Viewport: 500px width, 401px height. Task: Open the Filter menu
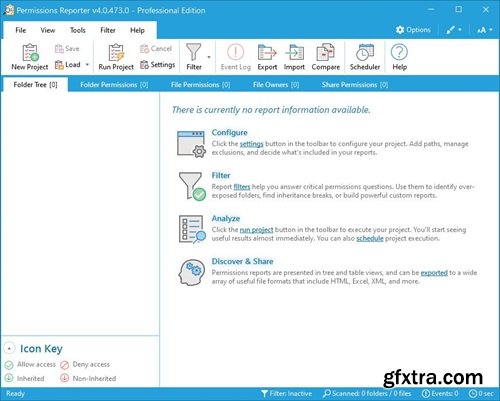(x=108, y=30)
